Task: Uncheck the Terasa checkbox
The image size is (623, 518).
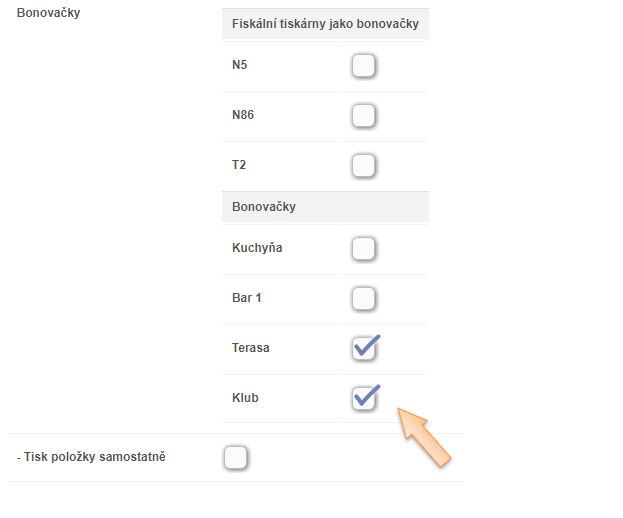Action: tap(365, 348)
